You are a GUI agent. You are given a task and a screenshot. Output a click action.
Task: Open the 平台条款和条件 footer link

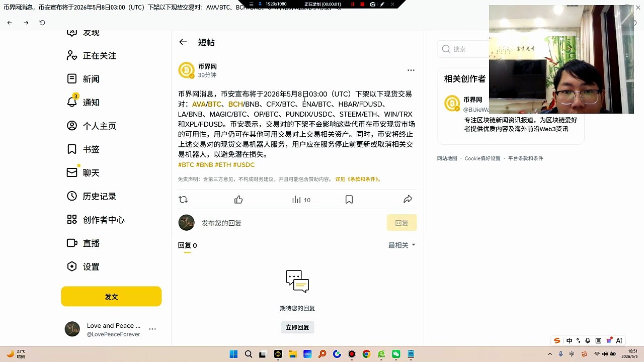526,158
